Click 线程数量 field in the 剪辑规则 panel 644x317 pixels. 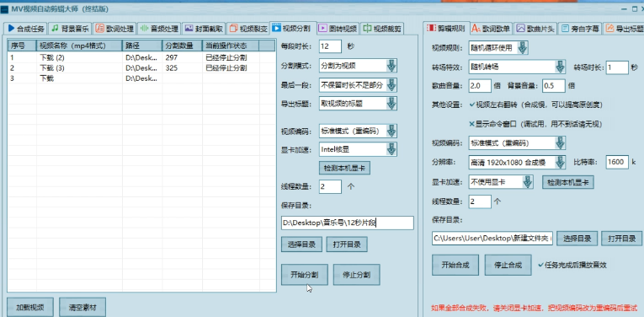point(480,201)
